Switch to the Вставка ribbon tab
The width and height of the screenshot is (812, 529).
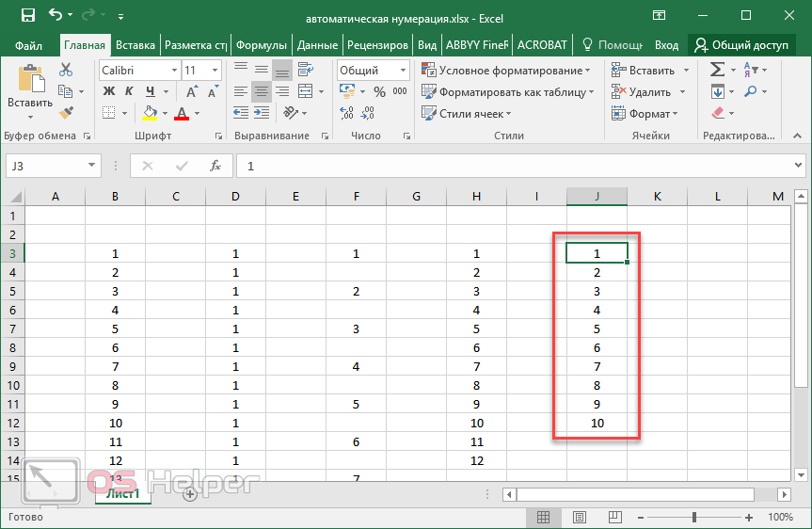[135, 44]
